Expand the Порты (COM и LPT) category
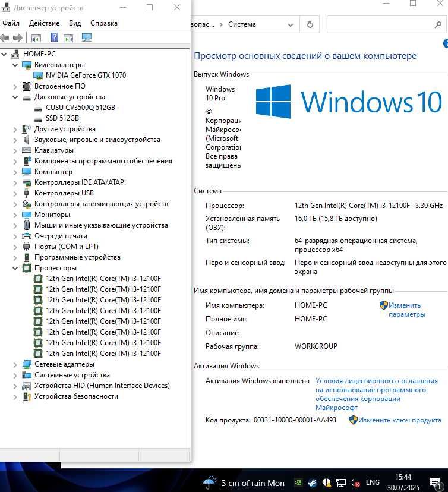 (x=15, y=247)
